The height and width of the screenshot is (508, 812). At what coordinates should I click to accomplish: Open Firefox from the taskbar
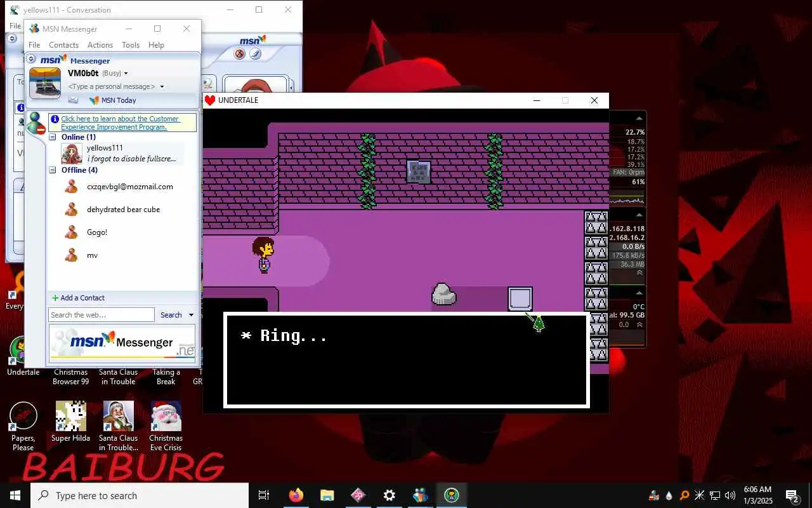coord(296,495)
